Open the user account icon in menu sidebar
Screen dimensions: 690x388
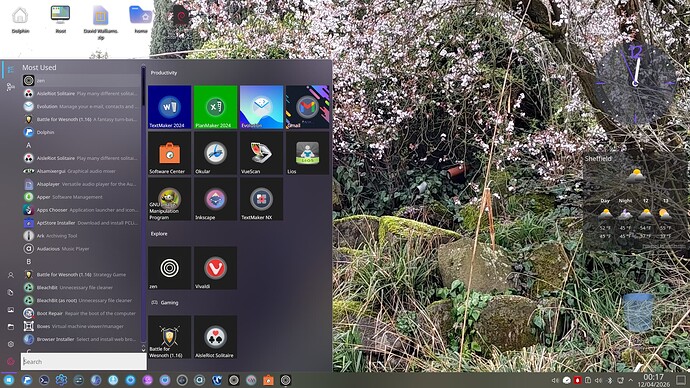(x=11, y=275)
